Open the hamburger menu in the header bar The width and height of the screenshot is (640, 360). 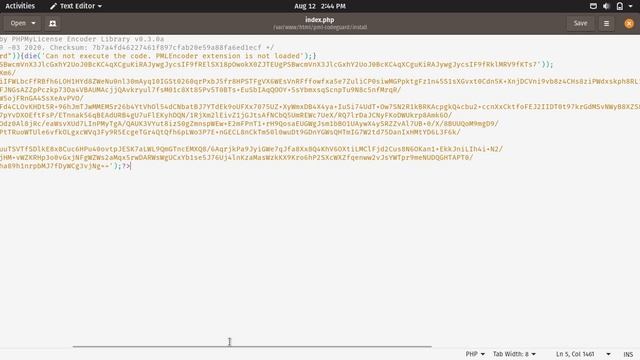pos(607,23)
